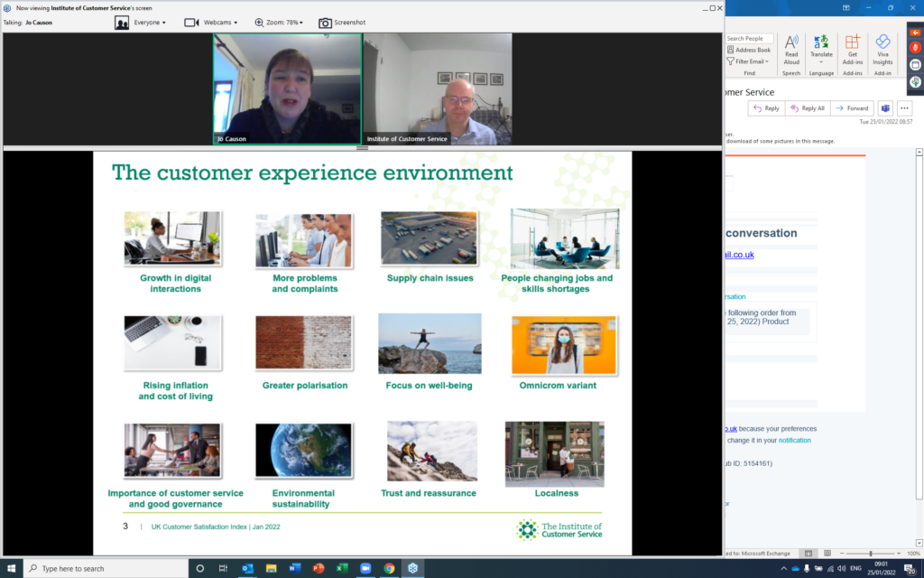Adjust the Outlook zoom slider
This screenshot has width=924, height=578.
(870, 554)
